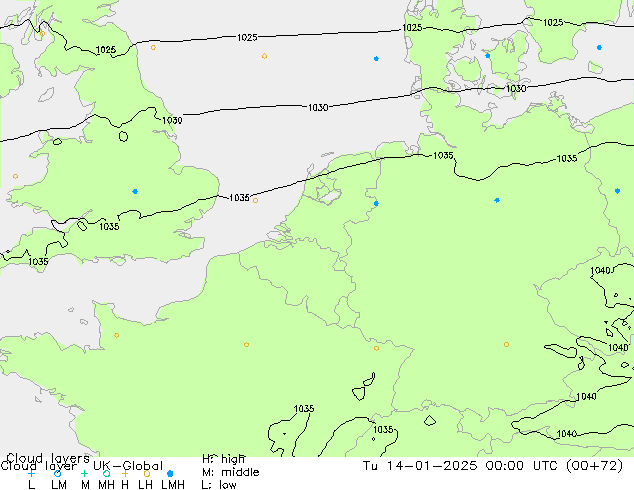Select the orange marker just off Scotland's east coast
The image size is (634, 490).
(153, 47)
